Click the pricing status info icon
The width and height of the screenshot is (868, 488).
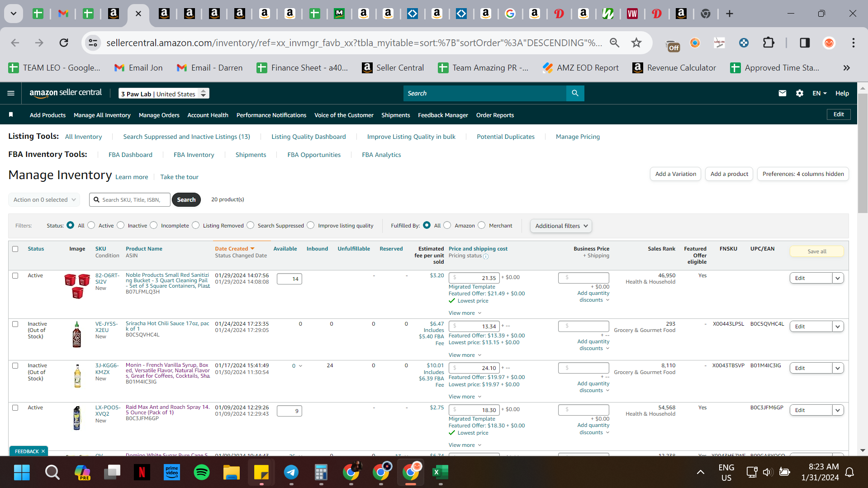[486, 256]
